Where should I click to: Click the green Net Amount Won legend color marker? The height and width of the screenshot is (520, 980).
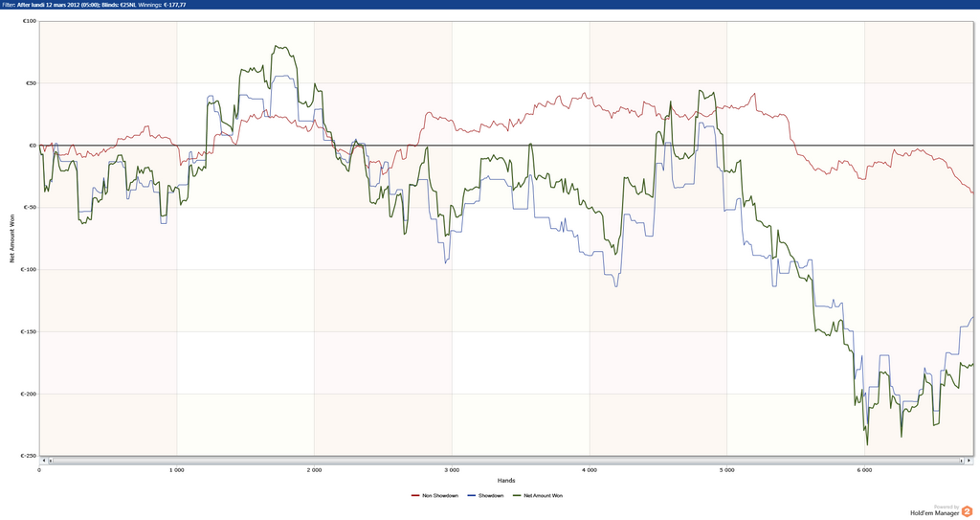pyautogui.click(x=516, y=496)
